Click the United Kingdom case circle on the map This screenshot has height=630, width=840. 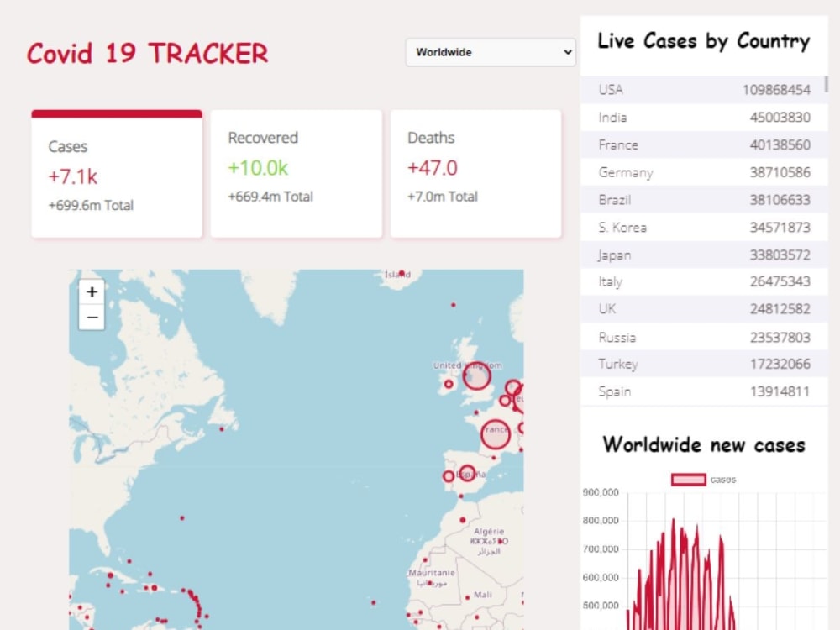tap(477, 375)
